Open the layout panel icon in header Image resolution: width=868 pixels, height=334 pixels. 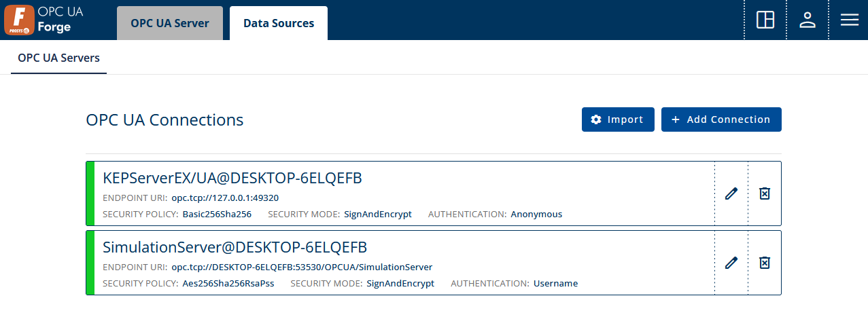point(765,20)
